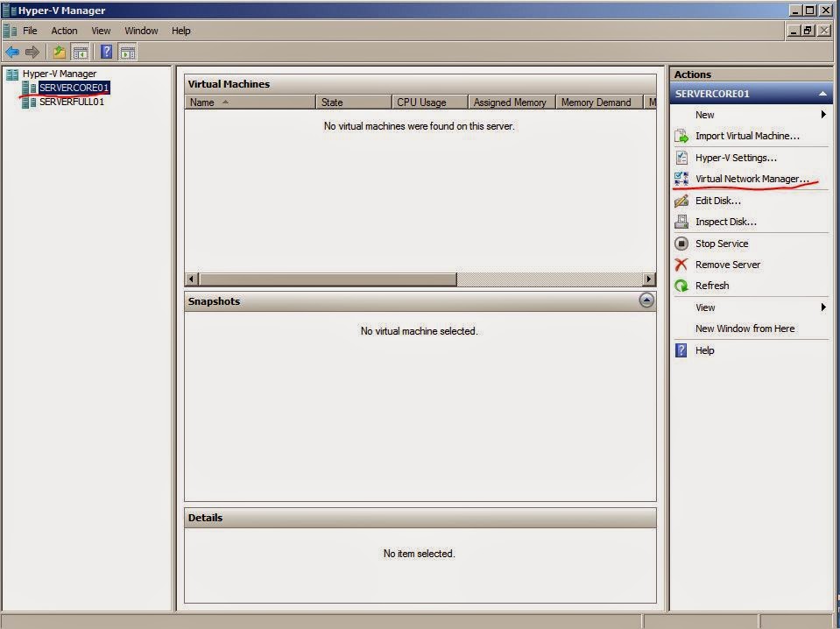Screen dimensions: 840x629
Task: Click the Hyper-V Manager root node icon
Action: point(12,74)
